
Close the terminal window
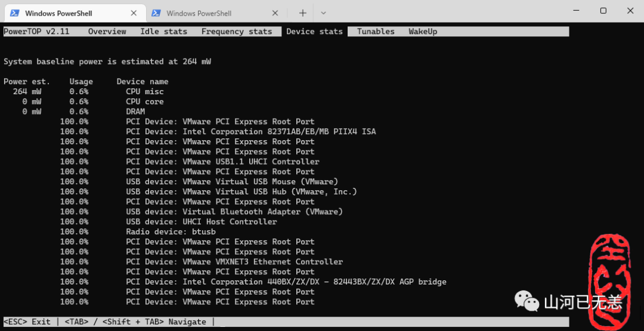pos(630,11)
